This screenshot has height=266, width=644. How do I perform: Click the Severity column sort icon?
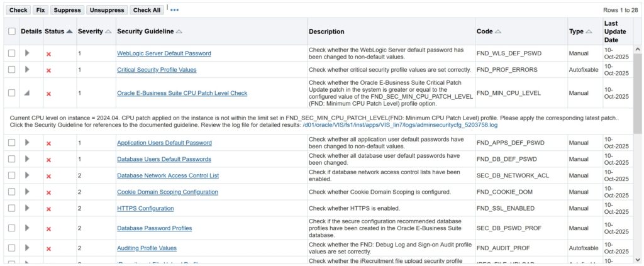pos(108,31)
